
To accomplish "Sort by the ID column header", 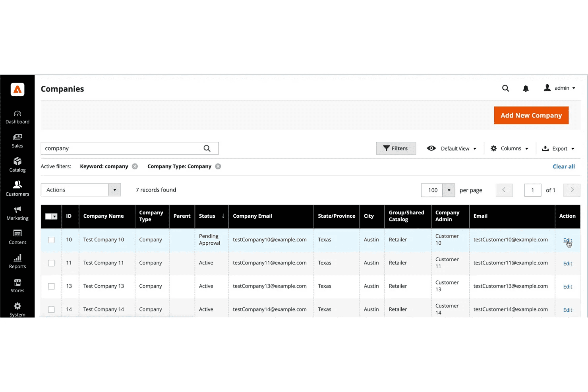I will click(x=70, y=216).
